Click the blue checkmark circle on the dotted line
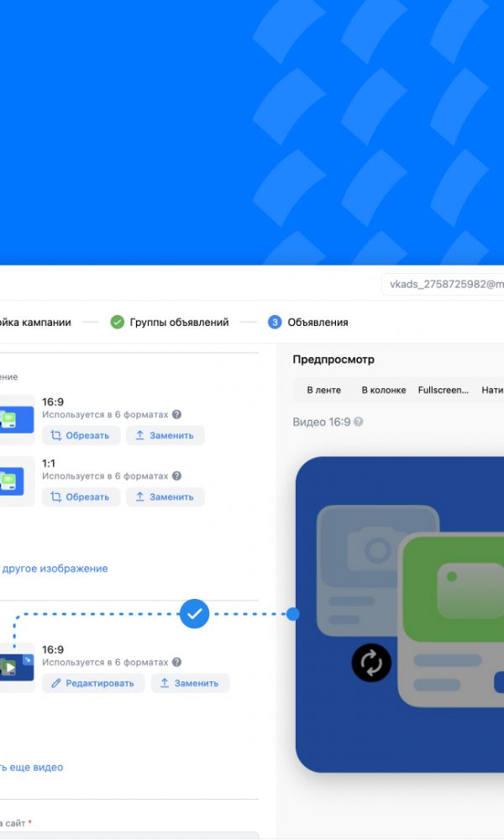 click(195, 614)
